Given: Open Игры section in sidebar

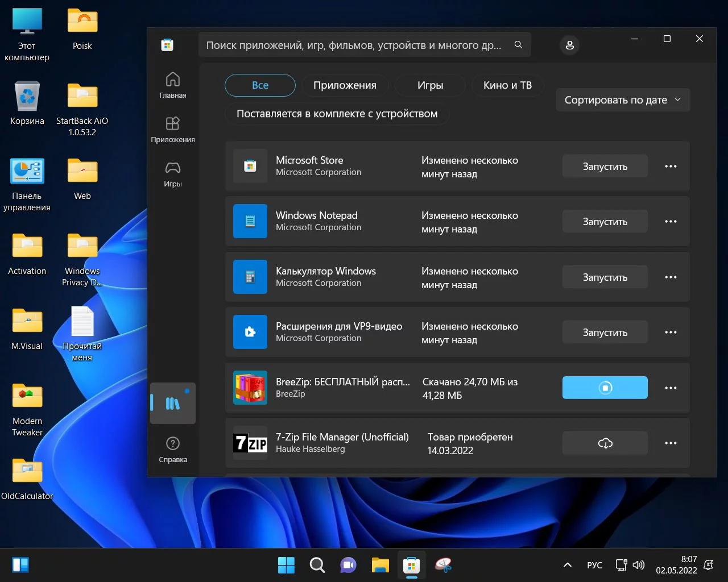Looking at the screenshot, I should click(x=173, y=174).
